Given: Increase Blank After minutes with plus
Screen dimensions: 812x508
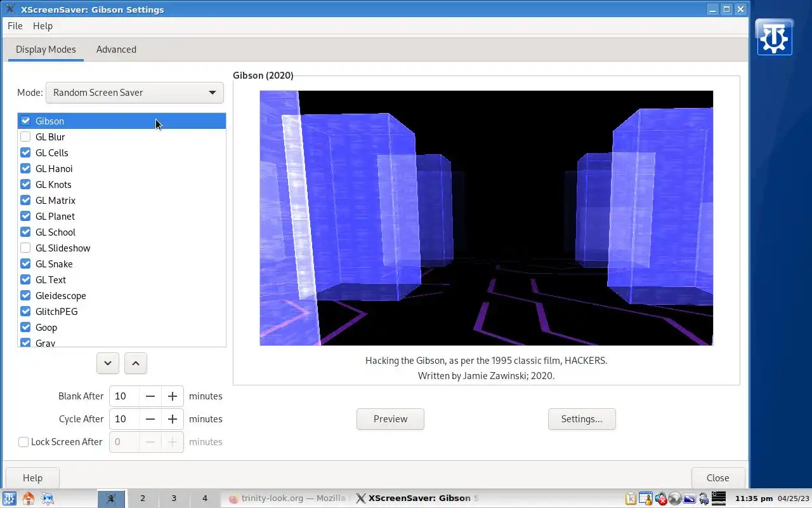Looking at the screenshot, I should [x=173, y=396].
